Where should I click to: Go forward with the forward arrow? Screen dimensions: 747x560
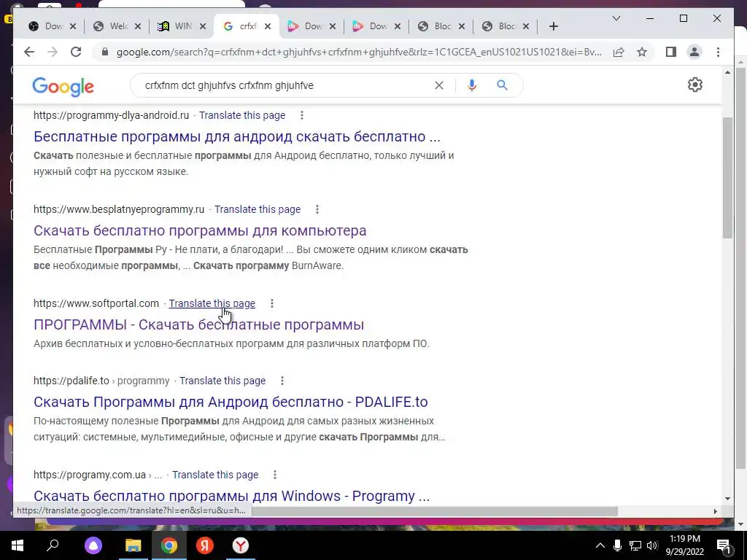click(x=53, y=52)
